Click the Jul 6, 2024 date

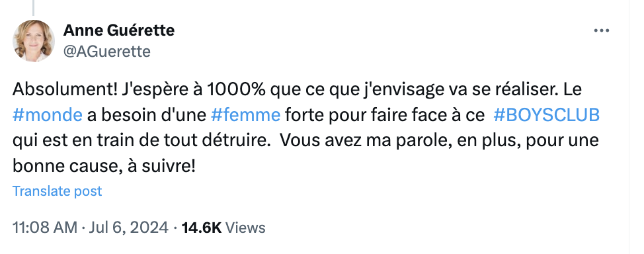tap(128, 228)
